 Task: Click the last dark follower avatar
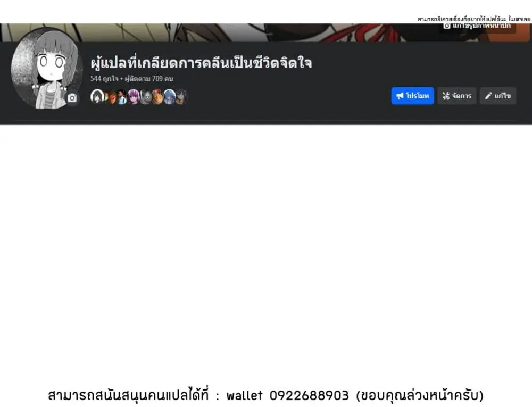[181, 97]
